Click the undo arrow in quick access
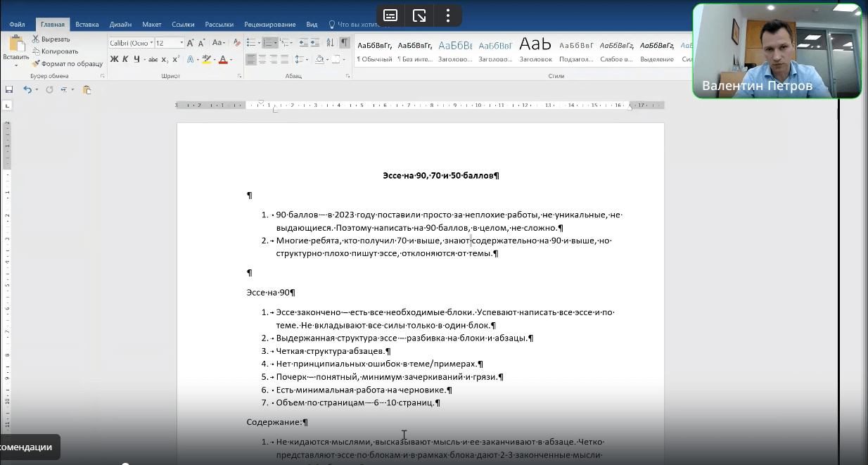 click(27, 90)
